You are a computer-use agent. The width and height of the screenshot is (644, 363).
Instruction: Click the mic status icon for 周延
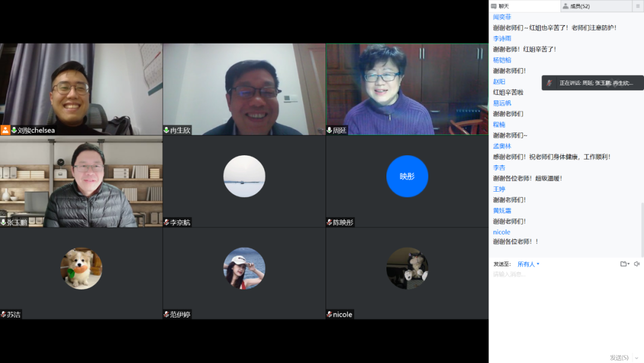[x=329, y=130]
